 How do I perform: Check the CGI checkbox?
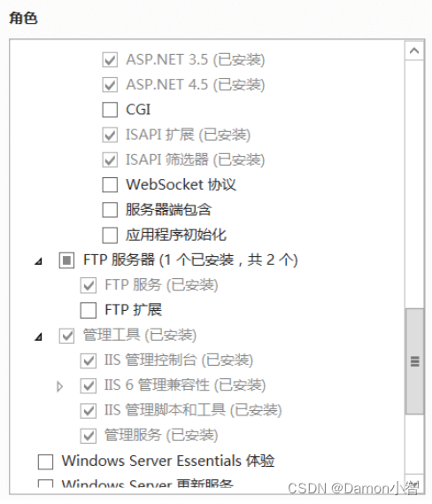tap(110, 110)
